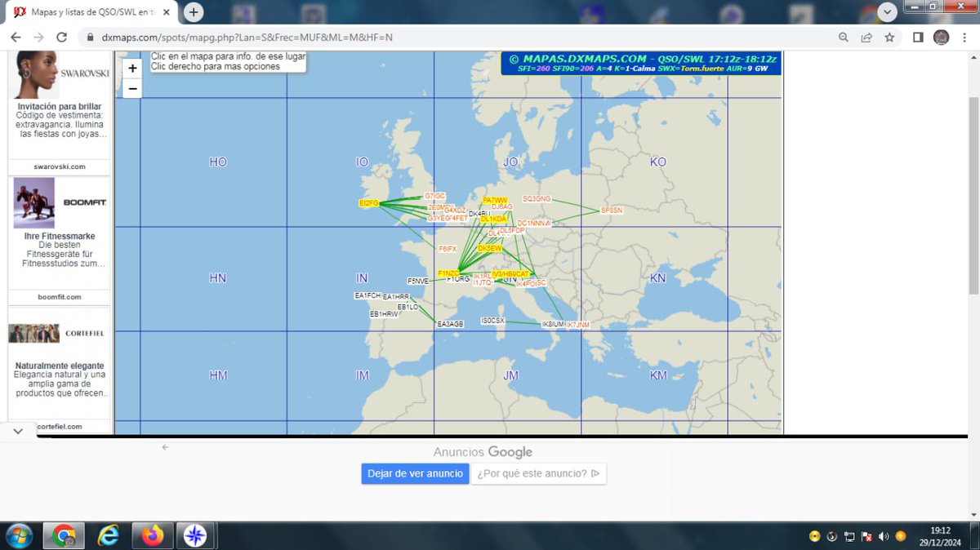Click station F6IFX on the map

coord(448,248)
